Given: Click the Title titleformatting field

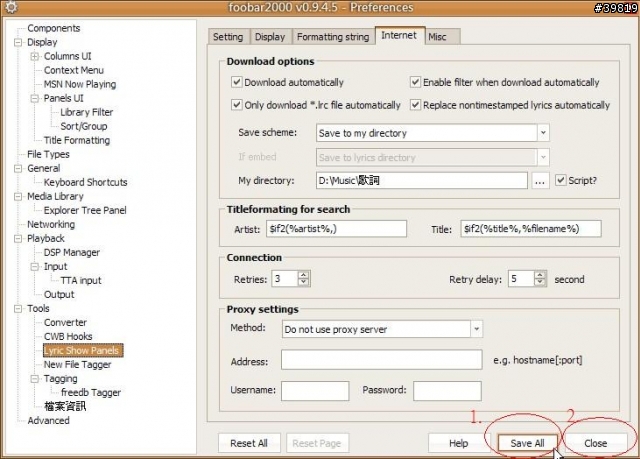Looking at the screenshot, I should coord(531,228).
